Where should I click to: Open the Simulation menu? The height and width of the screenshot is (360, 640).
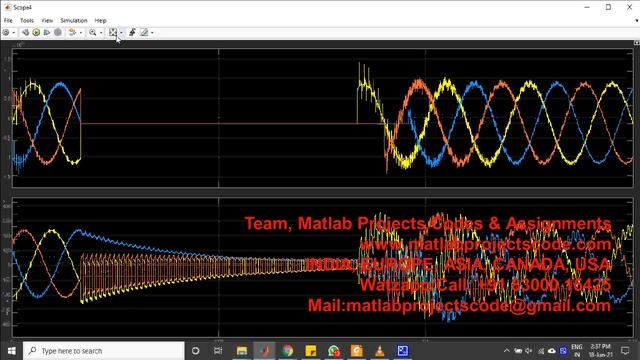pyautogui.click(x=74, y=20)
